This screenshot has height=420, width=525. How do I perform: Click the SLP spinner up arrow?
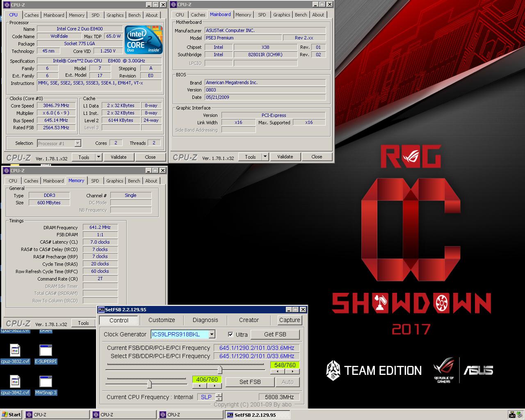click(219, 395)
